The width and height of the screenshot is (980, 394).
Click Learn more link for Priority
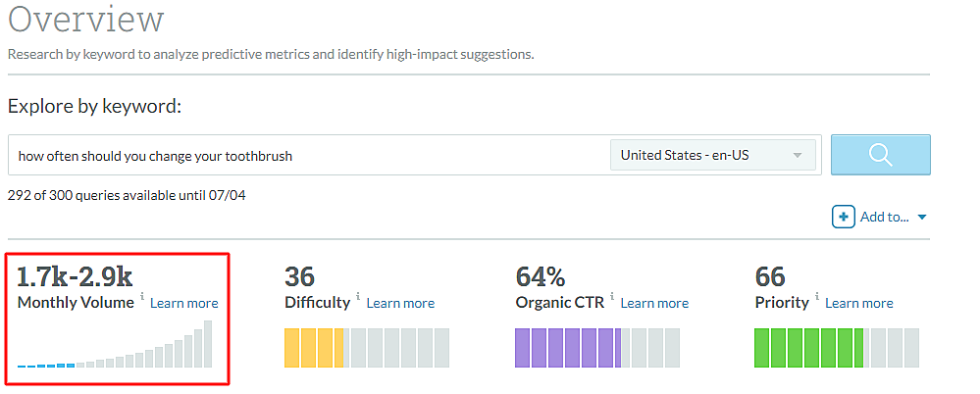pyautogui.click(x=859, y=303)
